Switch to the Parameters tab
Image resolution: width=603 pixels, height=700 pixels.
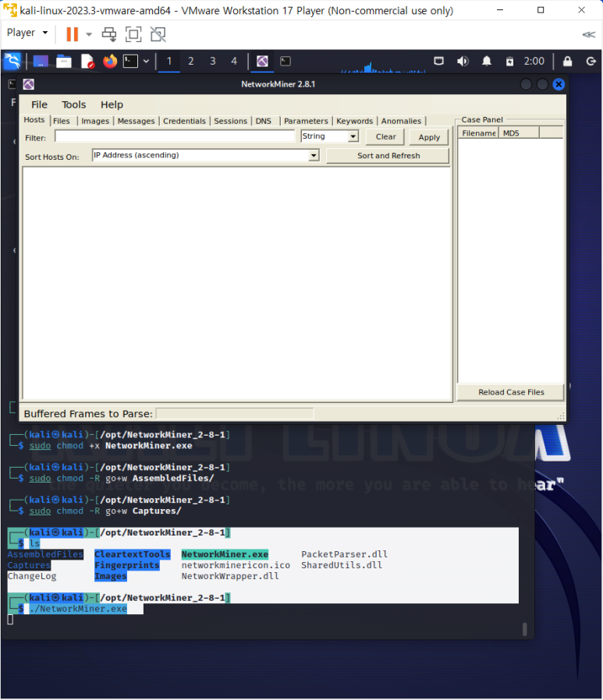click(x=306, y=121)
